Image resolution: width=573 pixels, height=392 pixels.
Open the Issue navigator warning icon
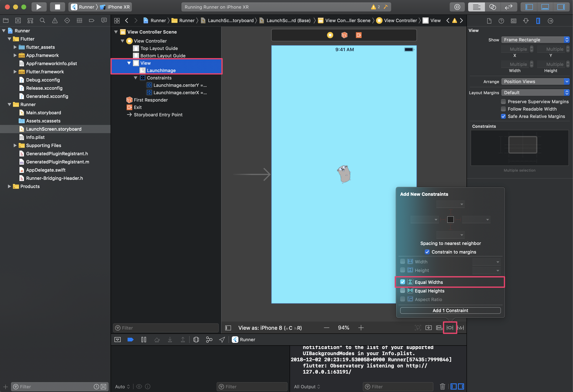[x=55, y=20]
